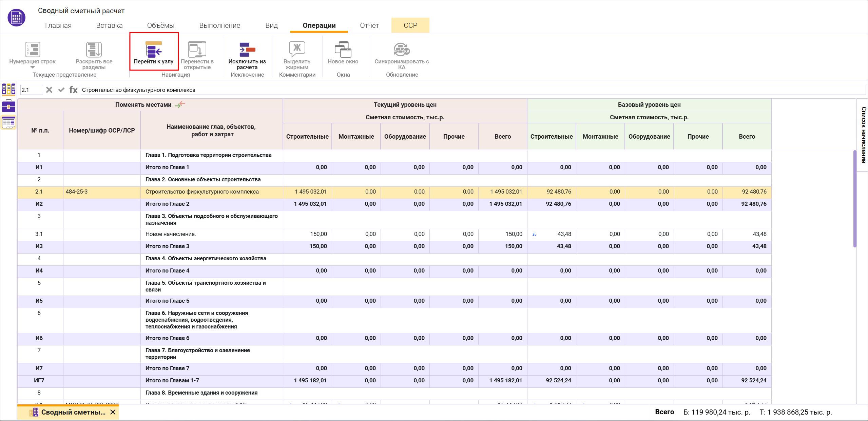The width and height of the screenshot is (868, 421).
Task: Open the ССР ribbon tab
Action: pyautogui.click(x=410, y=25)
